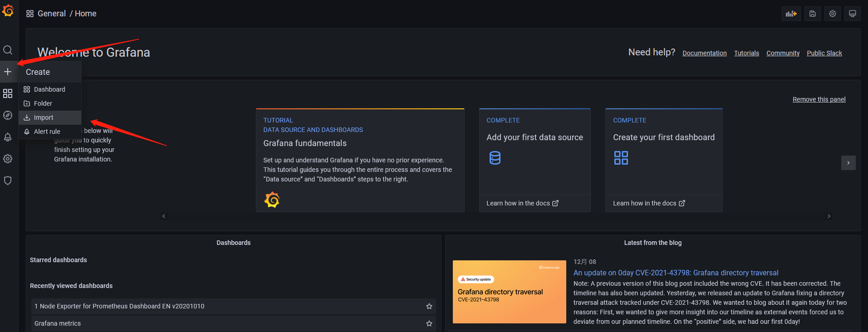Open the CVE-2021-43798 blog post title

676,273
